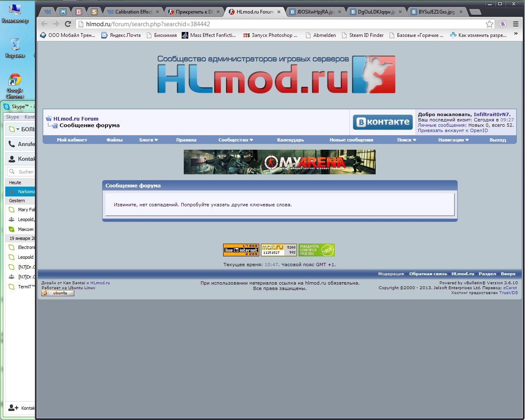
Task: Click the Обратная связь footer link
Action: click(x=428, y=274)
